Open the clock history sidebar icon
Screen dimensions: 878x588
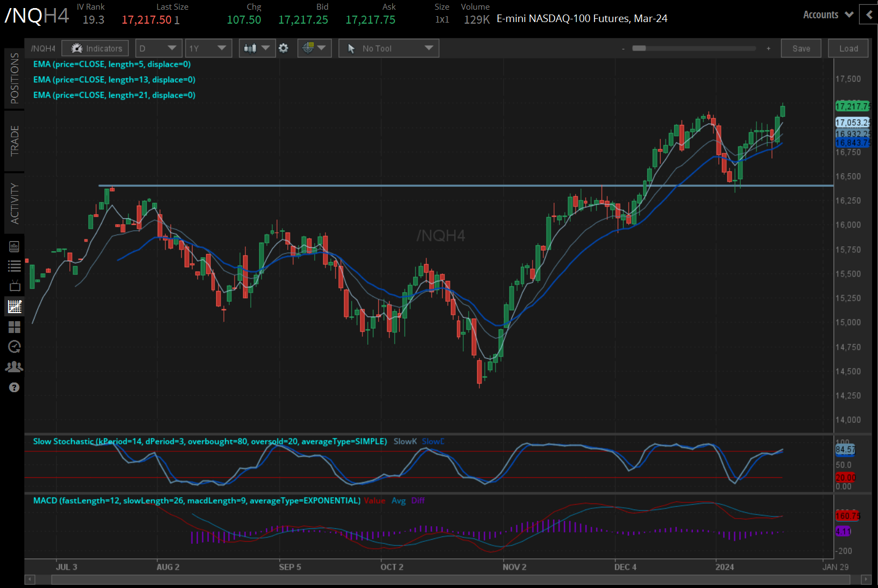point(15,347)
